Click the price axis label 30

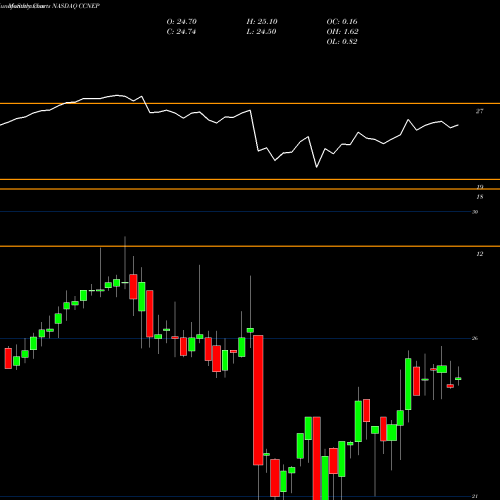[475, 212]
